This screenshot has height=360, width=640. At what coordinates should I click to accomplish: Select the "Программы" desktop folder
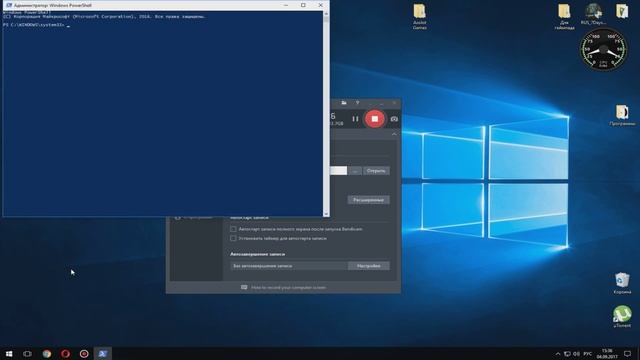coord(622,115)
